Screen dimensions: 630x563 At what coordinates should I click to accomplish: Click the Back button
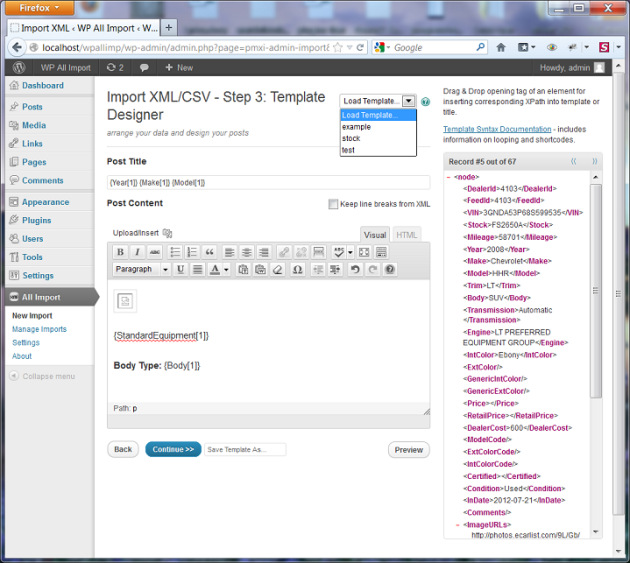tap(123, 449)
